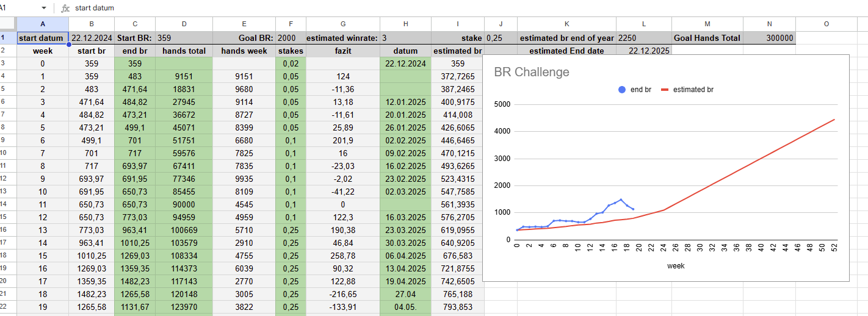Click end br value 483
The width and height of the screenshot is (868, 316).
135,76
